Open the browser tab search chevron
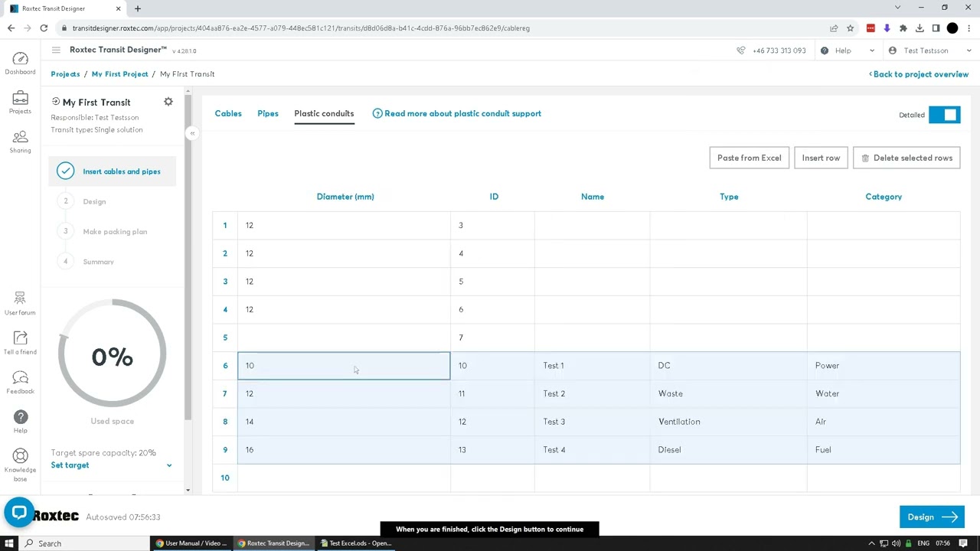Viewport: 980px width, 551px height. pyautogui.click(x=897, y=8)
